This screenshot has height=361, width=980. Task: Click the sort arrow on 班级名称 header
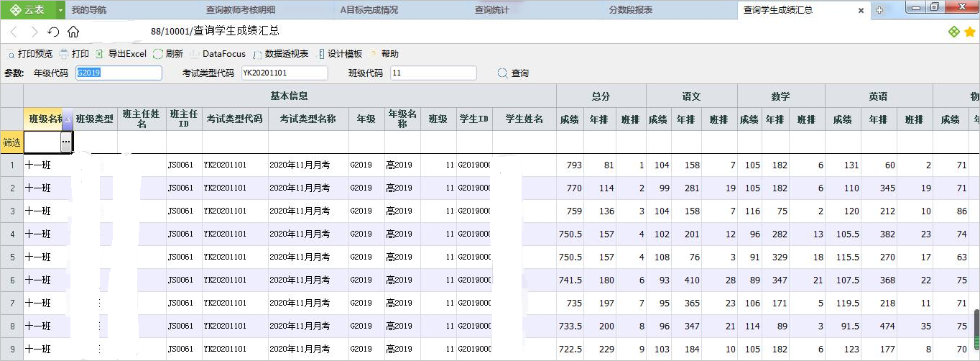tap(68, 119)
